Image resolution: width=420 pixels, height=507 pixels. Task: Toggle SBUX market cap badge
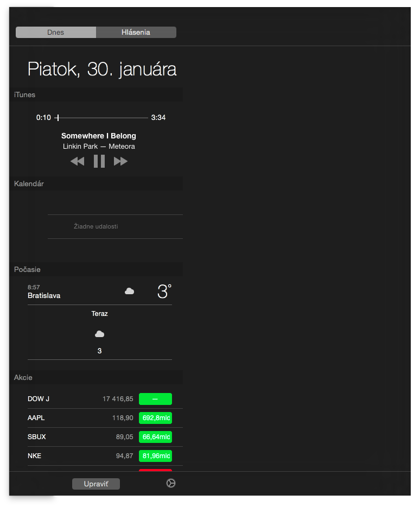pyautogui.click(x=155, y=437)
